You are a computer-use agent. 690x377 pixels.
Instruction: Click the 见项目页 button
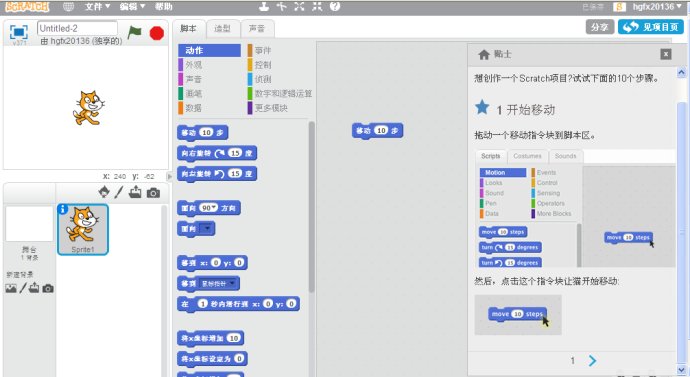click(650, 27)
